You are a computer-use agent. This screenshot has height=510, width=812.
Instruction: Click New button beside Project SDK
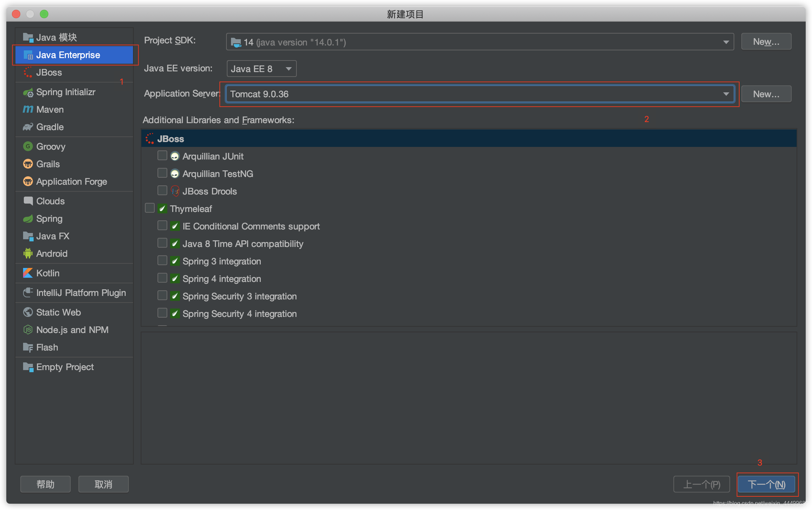[766, 42]
